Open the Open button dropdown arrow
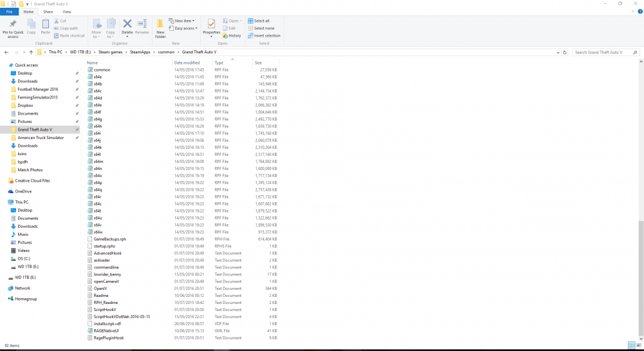This screenshot has width=644, height=351. (x=241, y=21)
